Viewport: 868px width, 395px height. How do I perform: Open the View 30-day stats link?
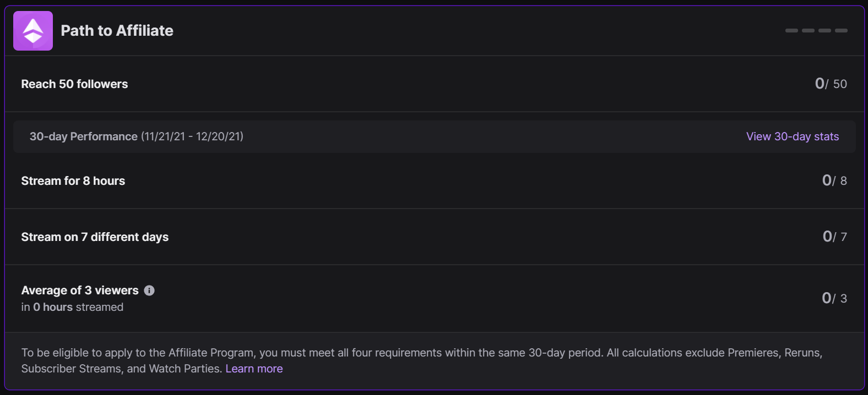792,136
